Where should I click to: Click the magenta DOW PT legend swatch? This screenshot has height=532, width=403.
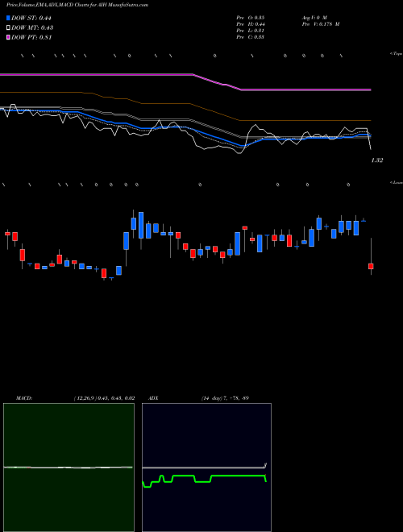(8, 37)
